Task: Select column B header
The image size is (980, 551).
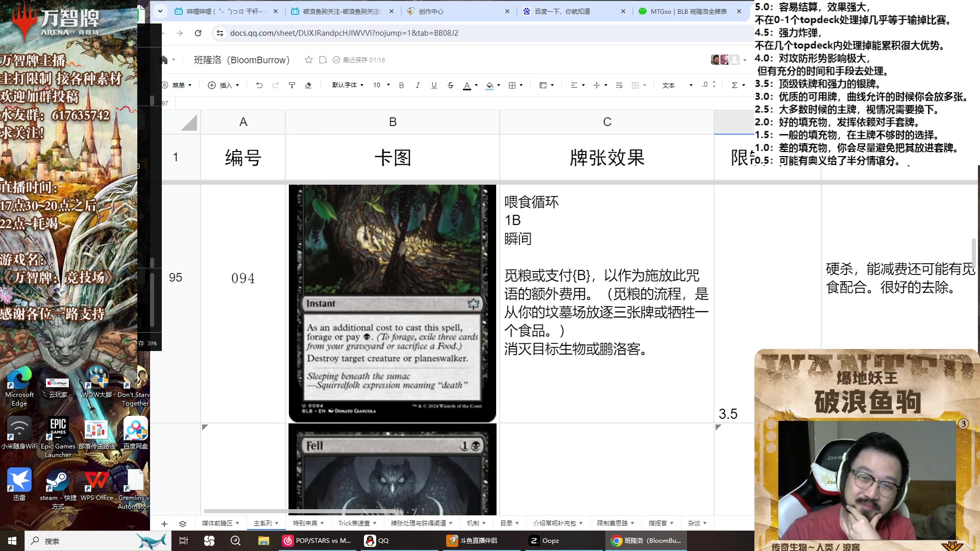Action: (393, 122)
